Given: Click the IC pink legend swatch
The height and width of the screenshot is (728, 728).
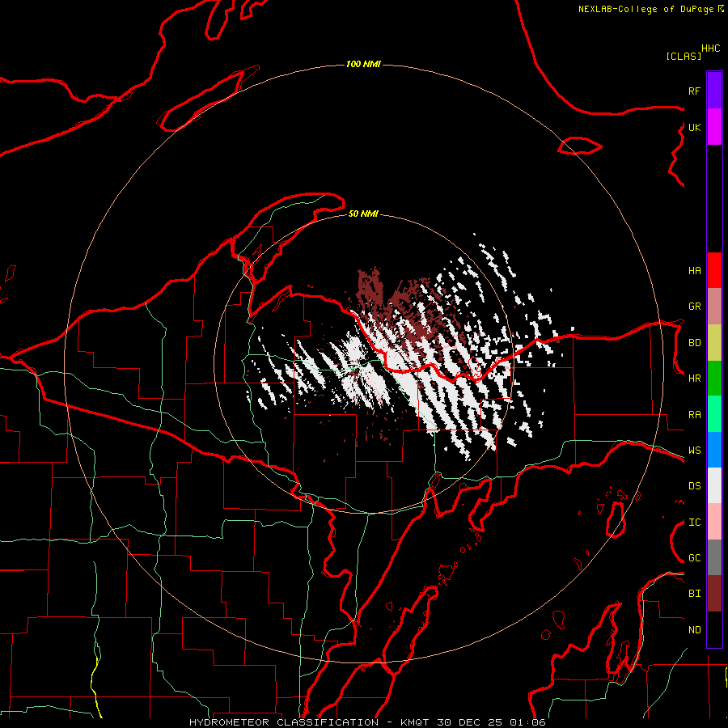Looking at the screenshot, I should (714, 522).
